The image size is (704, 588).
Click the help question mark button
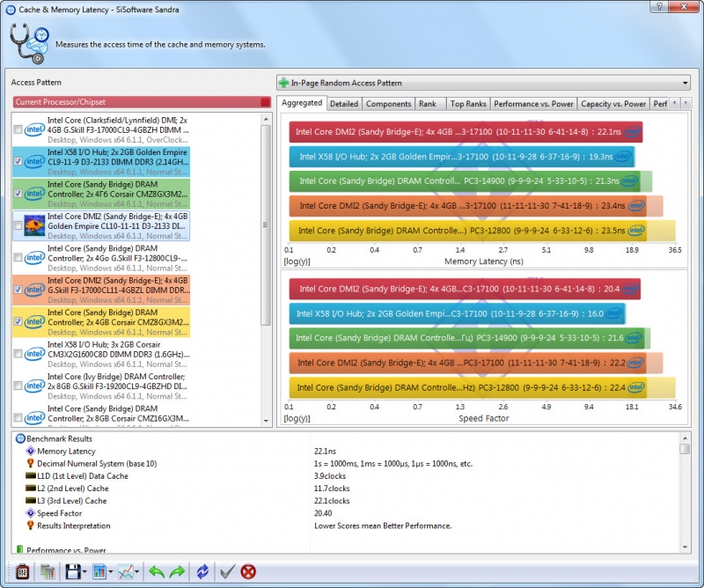click(659, 7)
